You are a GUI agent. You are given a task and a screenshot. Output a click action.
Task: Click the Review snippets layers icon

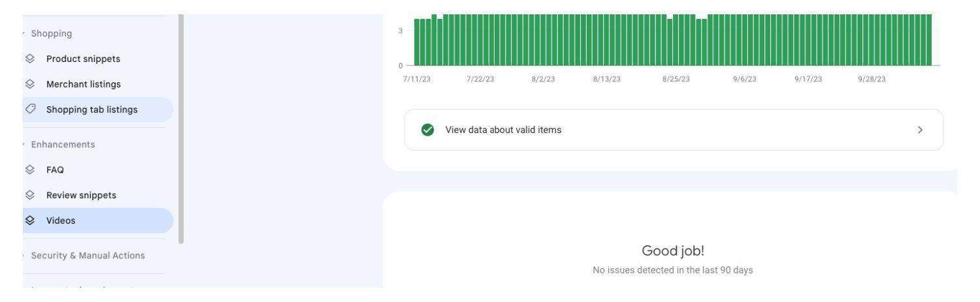[x=29, y=195]
